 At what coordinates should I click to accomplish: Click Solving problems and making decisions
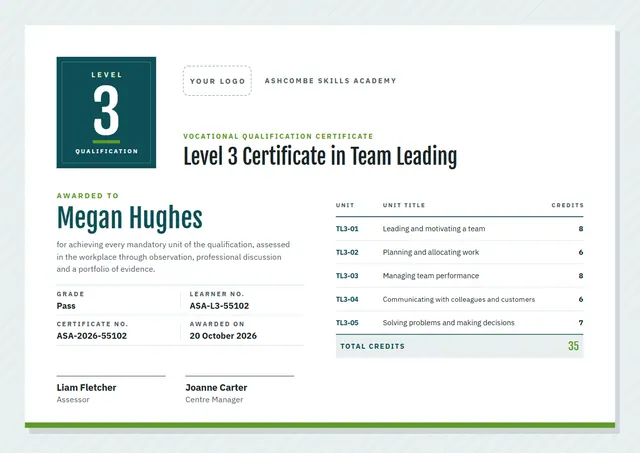[449, 323]
